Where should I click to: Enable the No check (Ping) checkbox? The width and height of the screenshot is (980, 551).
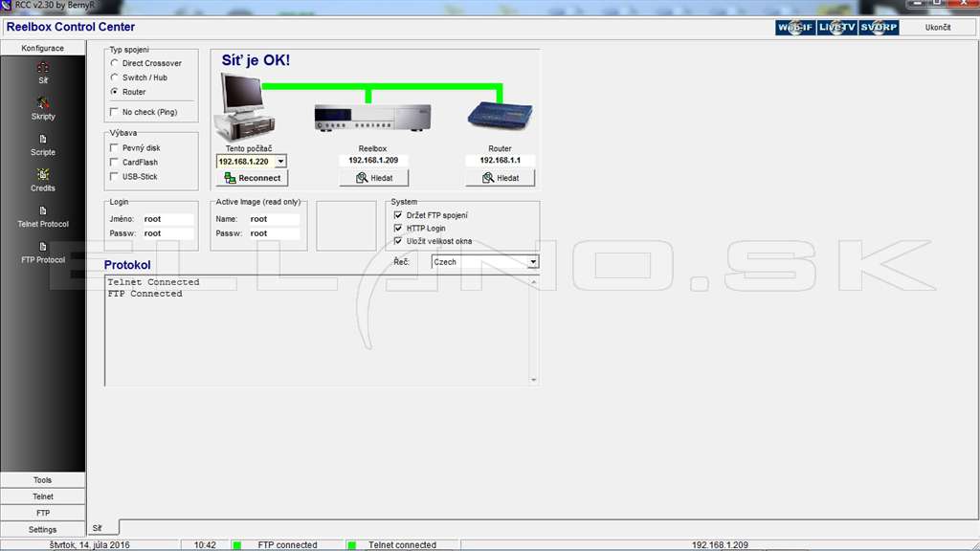(x=114, y=112)
